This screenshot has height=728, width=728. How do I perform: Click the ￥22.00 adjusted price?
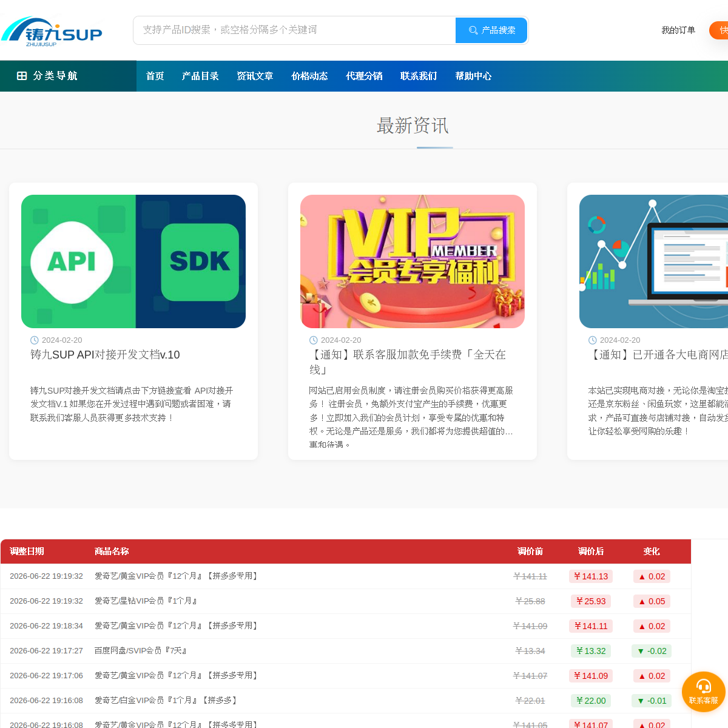pyautogui.click(x=591, y=701)
